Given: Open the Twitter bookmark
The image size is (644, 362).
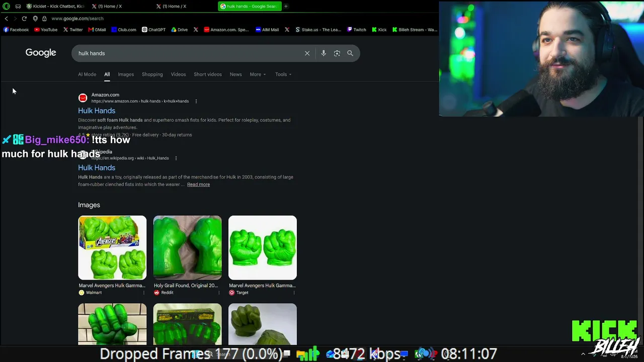Looking at the screenshot, I should 73,30.
